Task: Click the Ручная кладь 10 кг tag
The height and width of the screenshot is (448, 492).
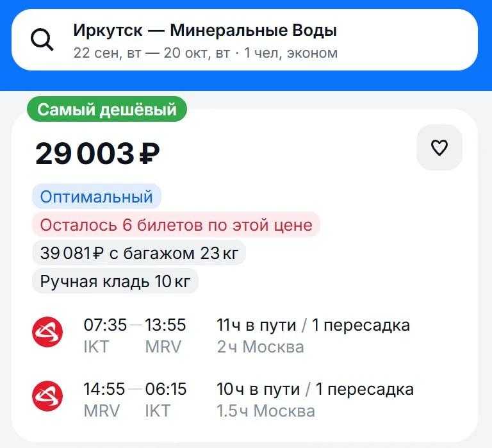Action: click(115, 281)
